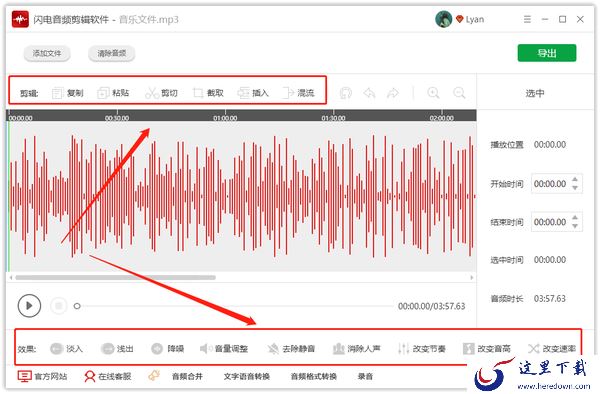Select the Cut (剪切) tool
Viewport: 600px width, 394px height.
161,93
